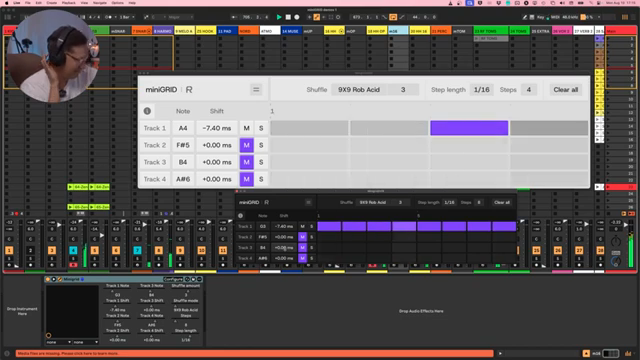Toggle first step of Track 1 in large miniGRID
This screenshot has width=640, height=360.
(x=309, y=128)
